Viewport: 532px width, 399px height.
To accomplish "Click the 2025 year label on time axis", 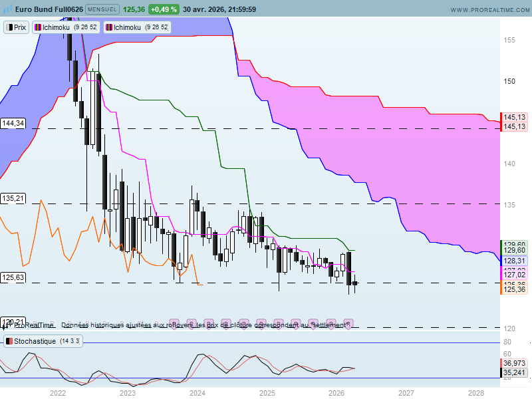I will [267, 393].
